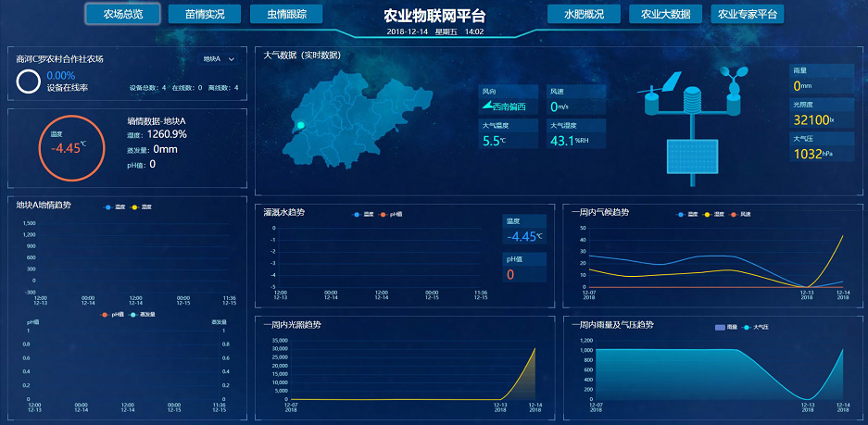This screenshot has width=868, height=425.
Task: Click the 蒸发量 0mm reading
Action: click(152, 149)
